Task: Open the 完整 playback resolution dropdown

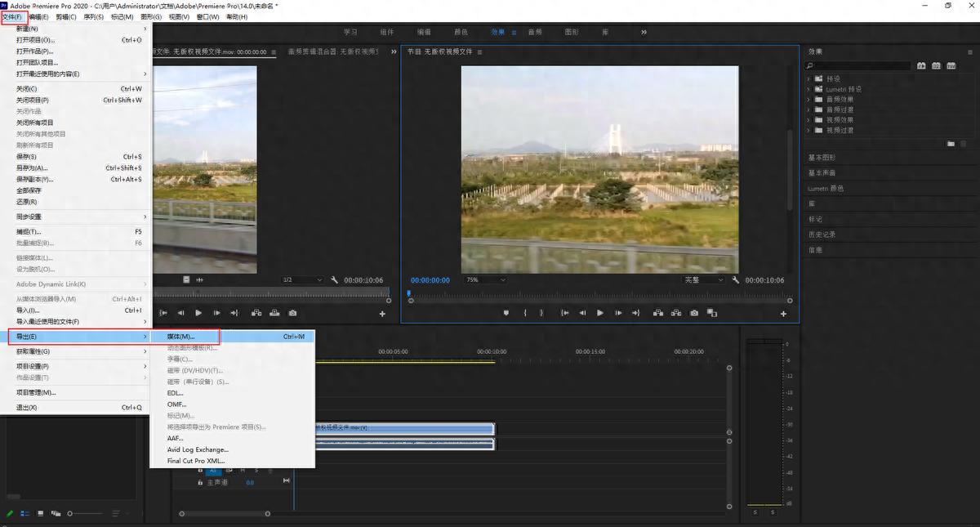Action: (704, 280)
